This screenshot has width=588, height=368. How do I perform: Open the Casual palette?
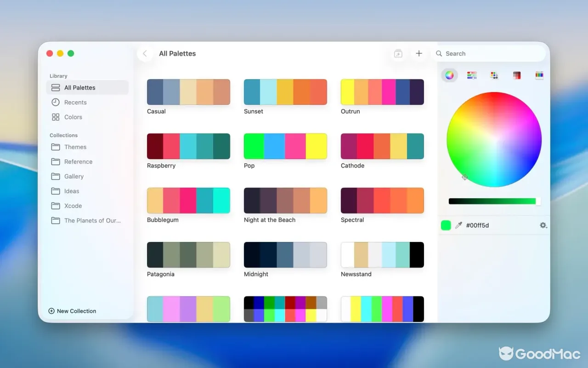pos(188,92)
